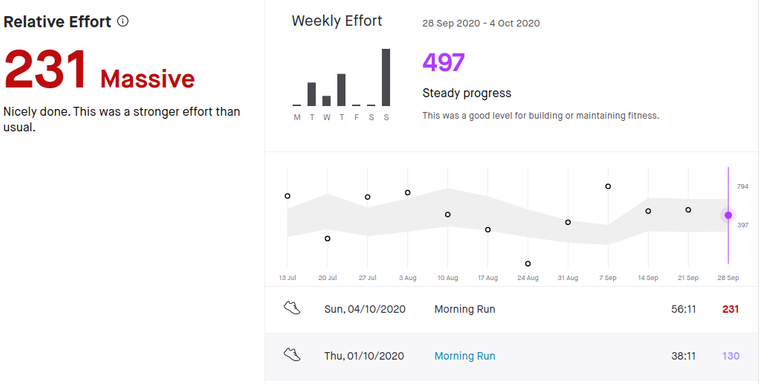Click the info icon beside Relative Effort

[x=123, y=21]
